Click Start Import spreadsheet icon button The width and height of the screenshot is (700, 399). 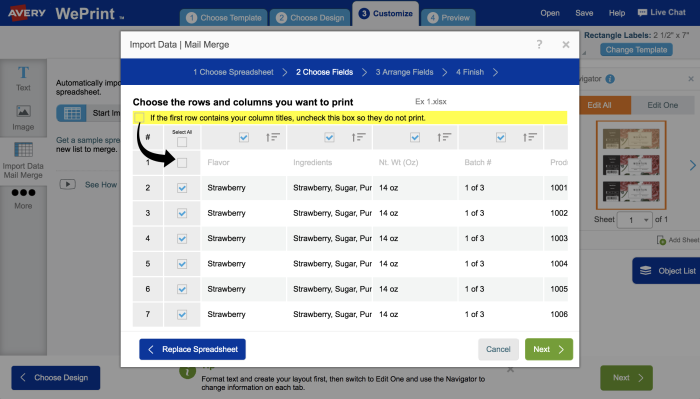coord(72,113)
